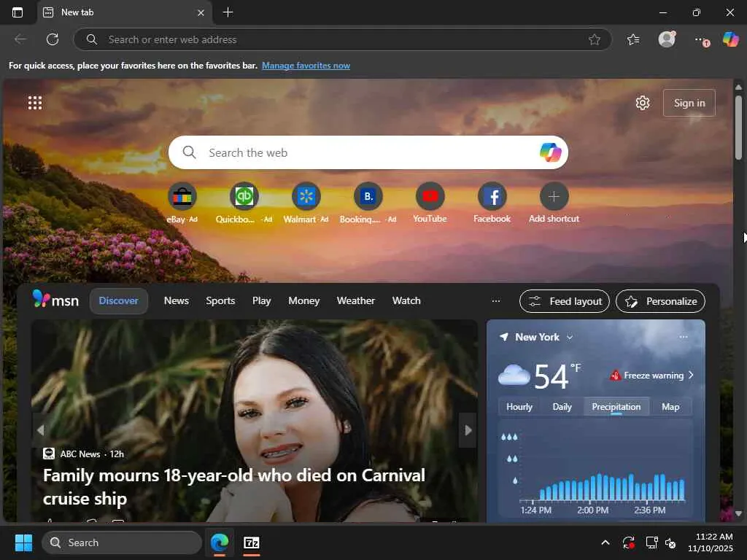Click the scrollbar down arrow
Screen dimensions: 747x560
(738, 514)
